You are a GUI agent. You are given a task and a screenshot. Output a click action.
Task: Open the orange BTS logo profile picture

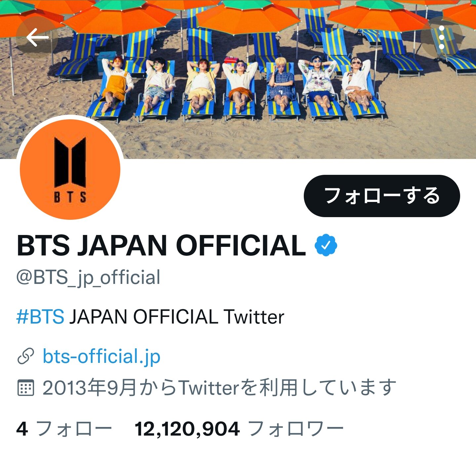coord(70,169)
